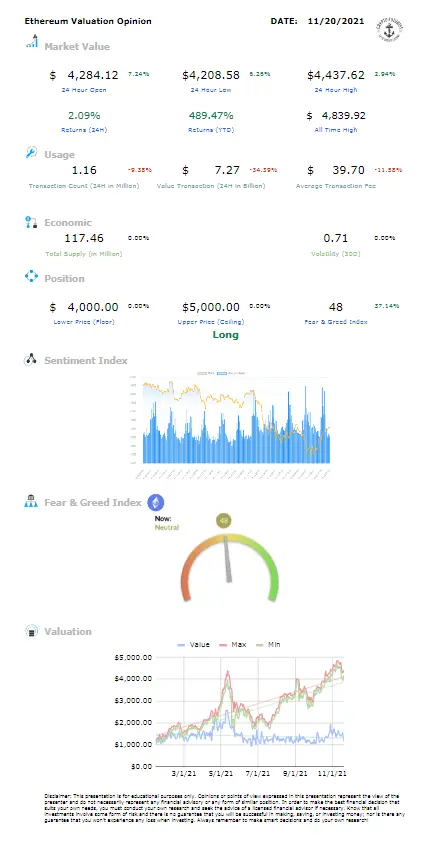Click the $4,000.00 floor price
The width and height of the screenshot is (447, 852).
84,308
